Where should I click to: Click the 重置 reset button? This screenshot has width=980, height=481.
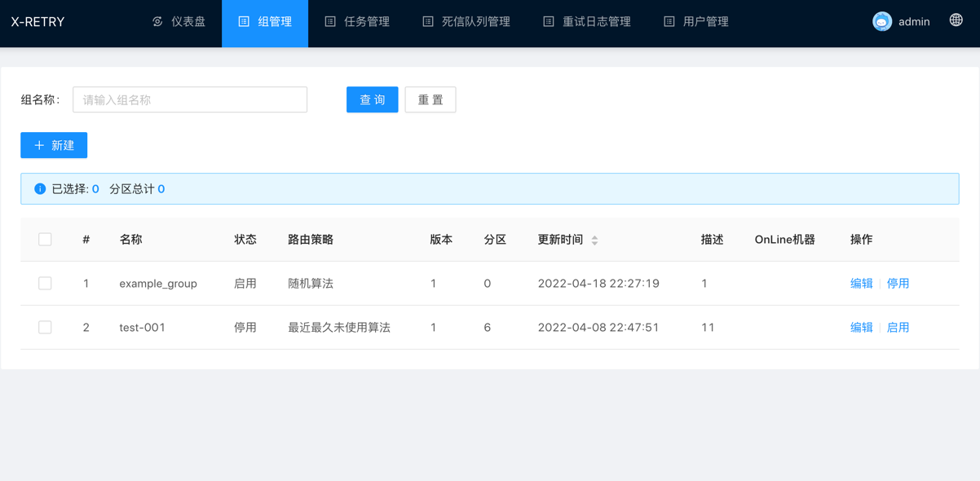coord(430,99)
